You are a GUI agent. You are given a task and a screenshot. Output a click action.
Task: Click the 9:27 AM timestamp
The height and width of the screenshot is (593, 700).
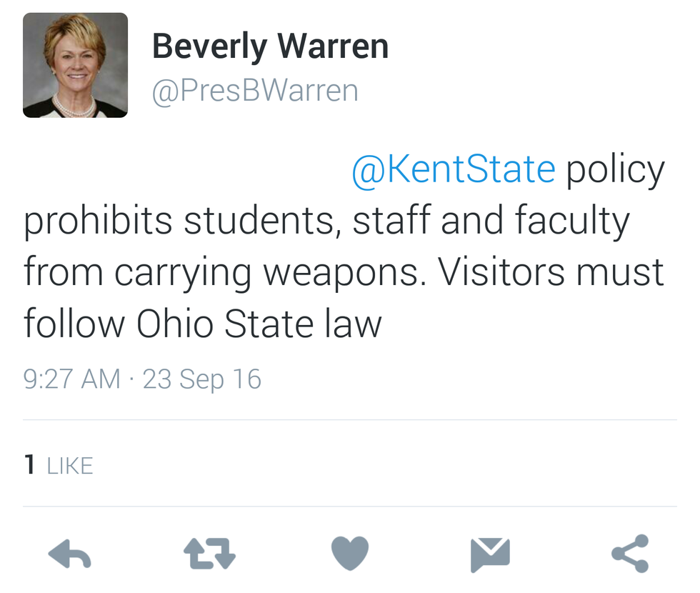pyautogui.click(x=71, y=379)
